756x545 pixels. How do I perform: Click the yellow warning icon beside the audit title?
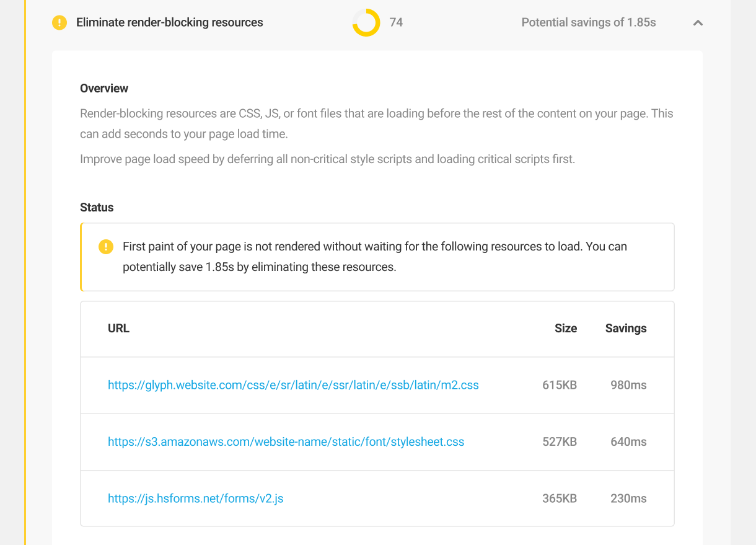point(59,22)
